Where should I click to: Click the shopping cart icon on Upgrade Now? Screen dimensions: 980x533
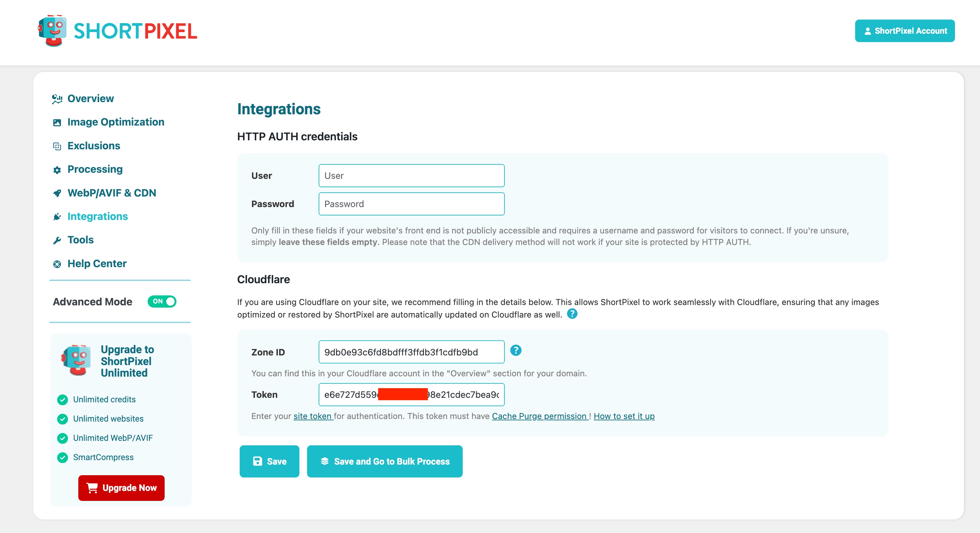click(x=92, y=488)
